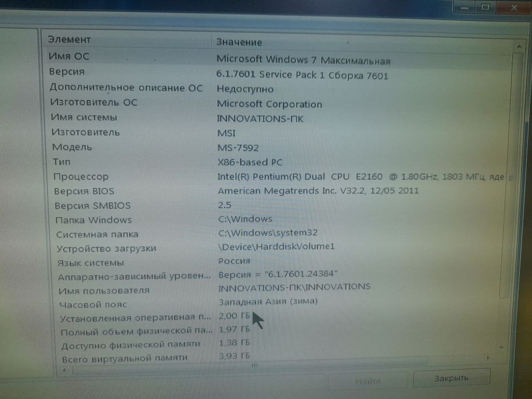Click the 2,00 ГБ value
Screen dimensions: 532x399
[x=234, y=316]
